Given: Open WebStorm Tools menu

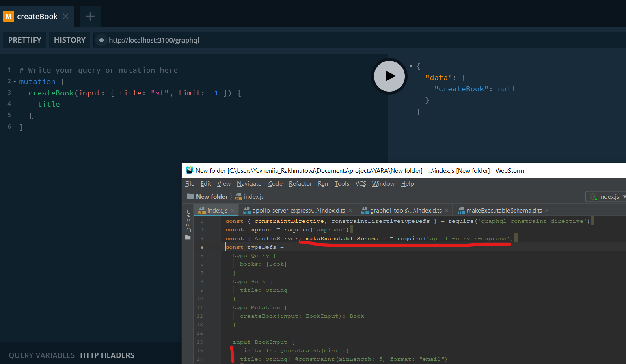Looking at the screenshot, I should tap(342, 184).
